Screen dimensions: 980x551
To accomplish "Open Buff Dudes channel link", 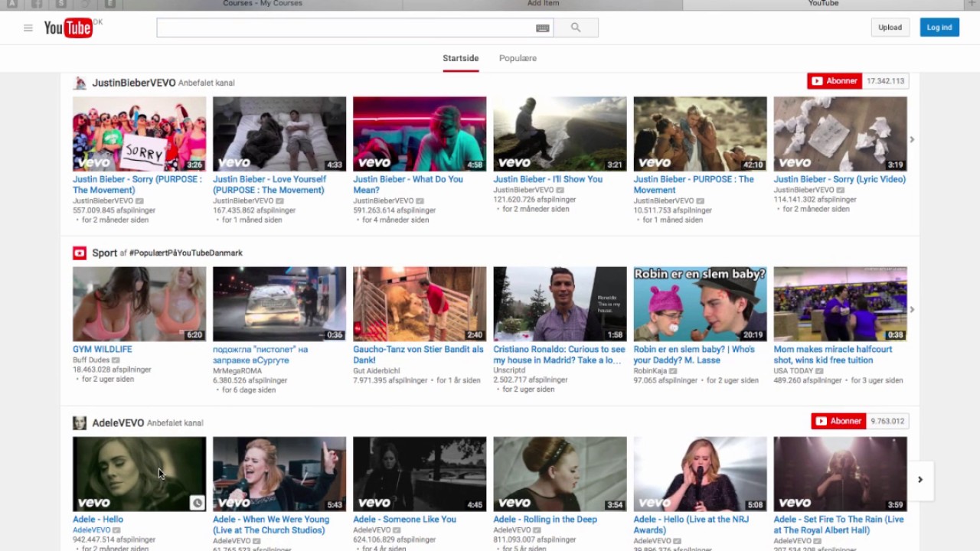I will [x=91, y=360].
